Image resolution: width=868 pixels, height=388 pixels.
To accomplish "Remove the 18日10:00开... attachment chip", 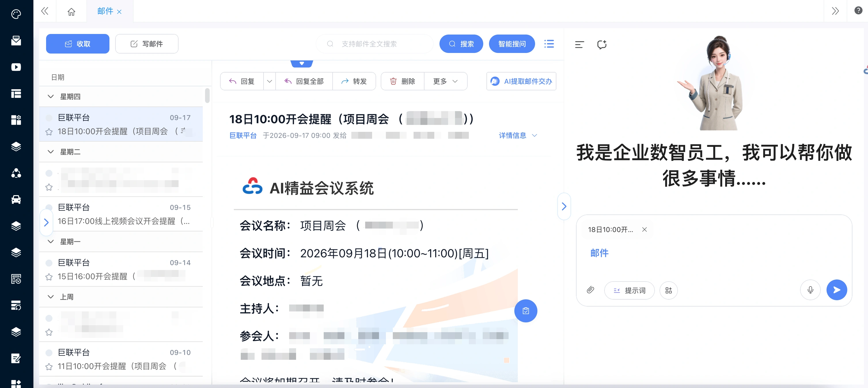I will click(x=644, y=229).
